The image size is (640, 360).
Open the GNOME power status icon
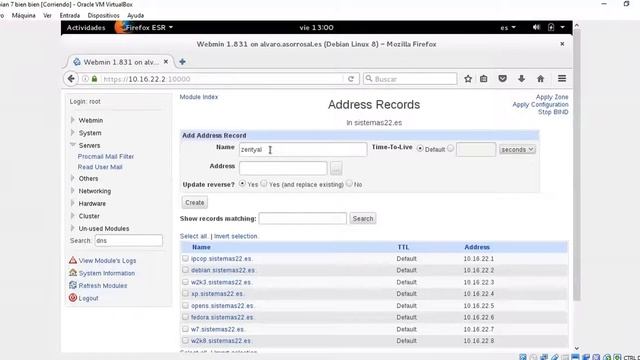click(x=551, y=27)
